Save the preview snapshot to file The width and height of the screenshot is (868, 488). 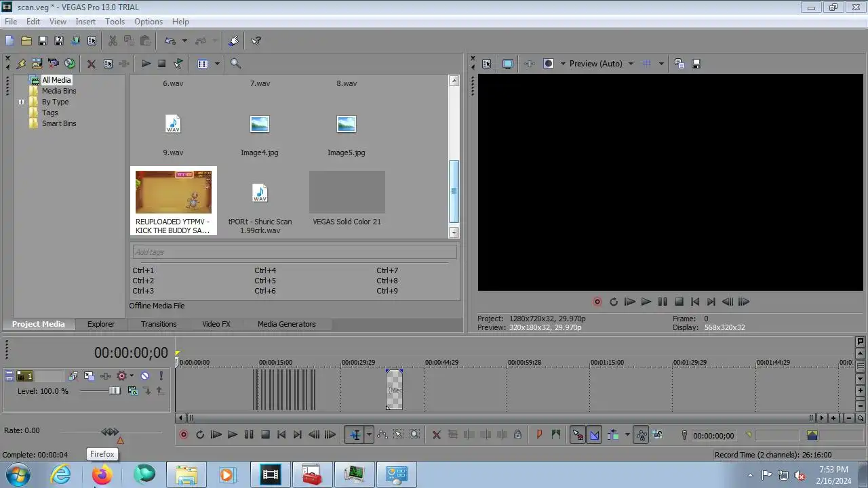pyautogui.click(x=696, y=64)
